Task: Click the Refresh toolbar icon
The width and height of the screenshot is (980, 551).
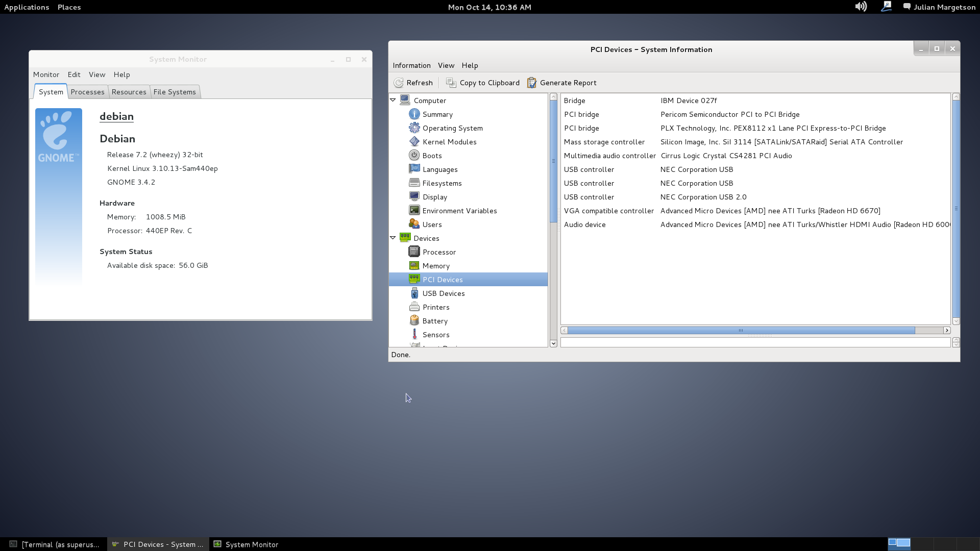Action: tap(399, 83)
